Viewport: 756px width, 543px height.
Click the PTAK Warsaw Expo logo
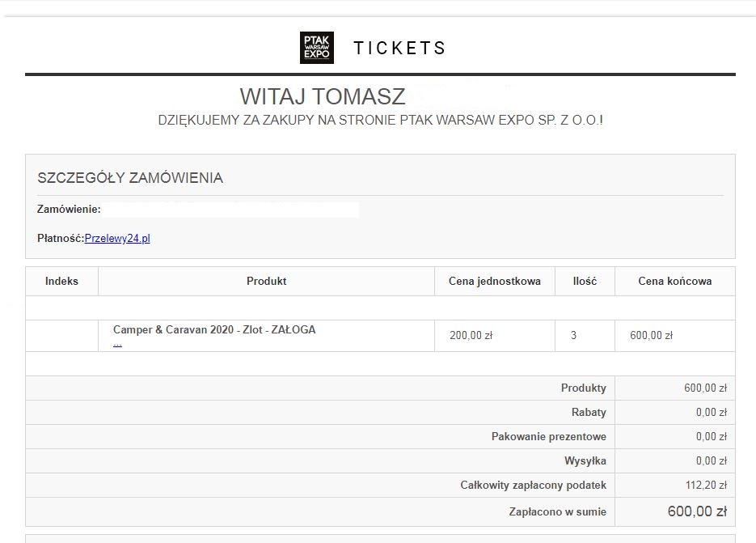(x=316, y=48)
